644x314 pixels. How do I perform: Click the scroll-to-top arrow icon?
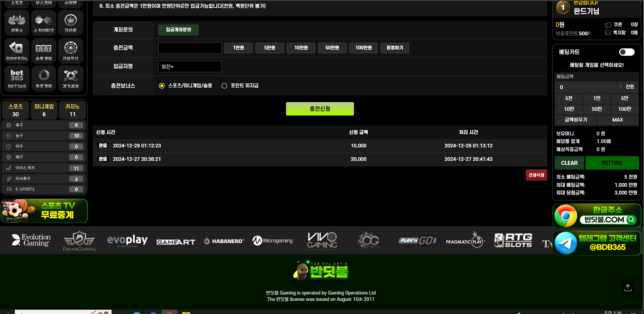(x=628, y=287)
